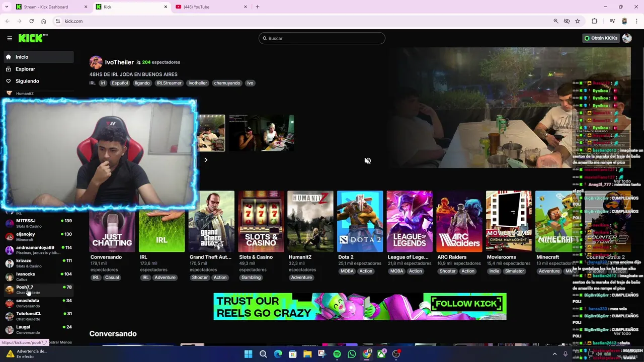This screenshot has width=644, height=362.
Task: Unmute the featured stream
Action: pyautogui.click(x=368, y=161)
